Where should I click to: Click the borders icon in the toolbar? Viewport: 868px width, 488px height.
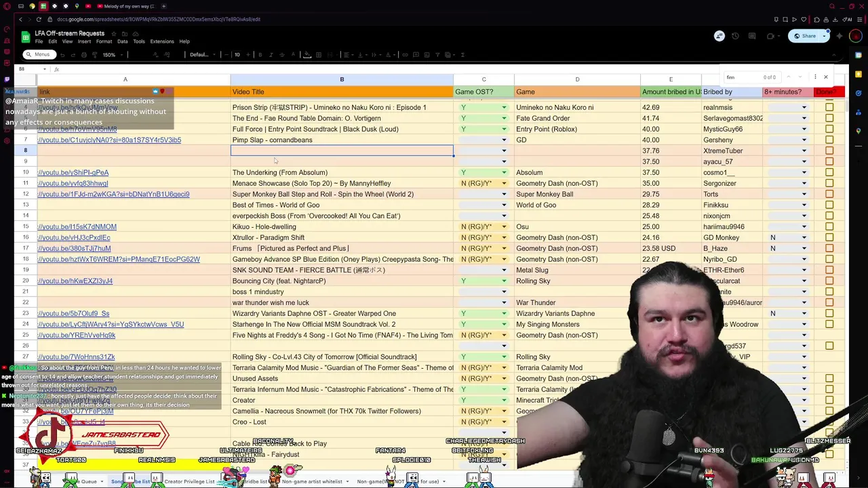pos(319,54)
